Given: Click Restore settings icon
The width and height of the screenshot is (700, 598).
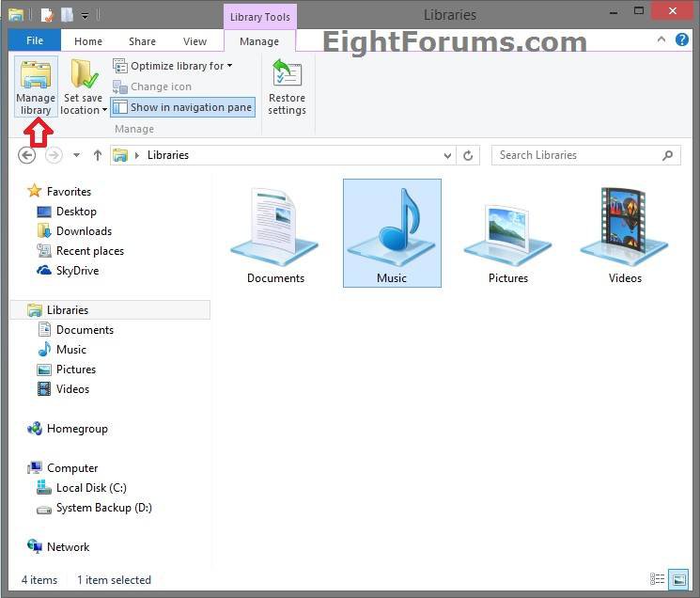Looking at the screenshot, I should pyautogui.click(x=288, y=73).
